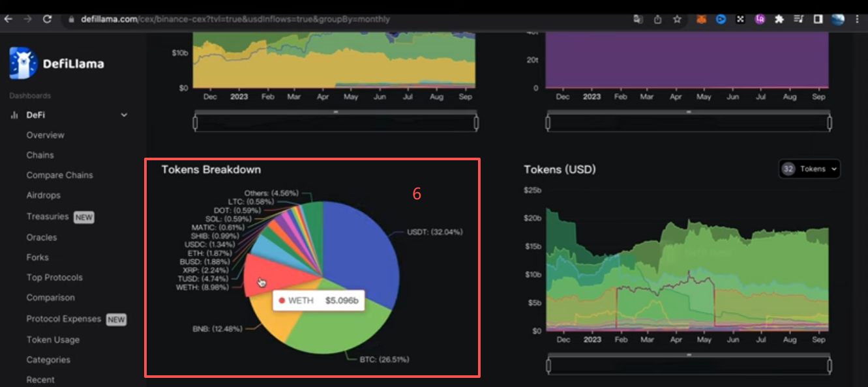Open the 32 Tokens dropdown
The image size is (868, 387).
[809, 169]
